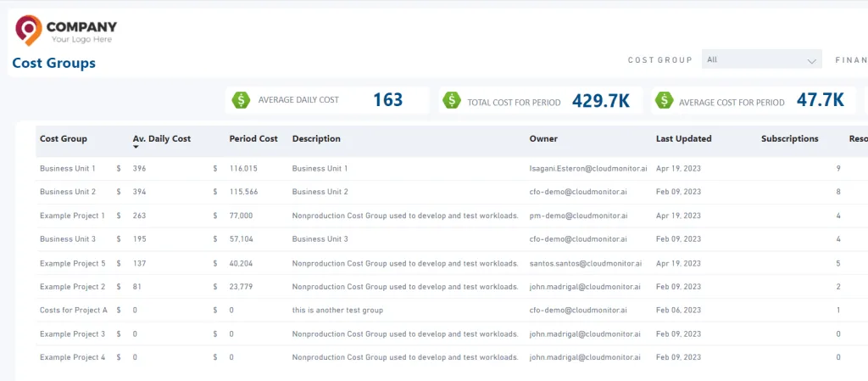868x381 pixels.
Task: Click the company logo icon
Action: 29,30
